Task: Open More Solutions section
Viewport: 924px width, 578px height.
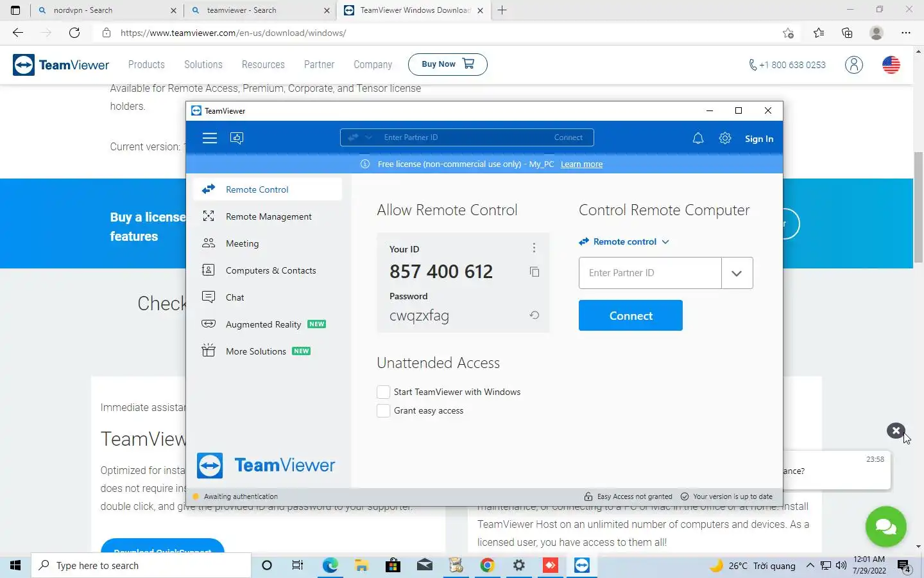Action: point(267,351)
